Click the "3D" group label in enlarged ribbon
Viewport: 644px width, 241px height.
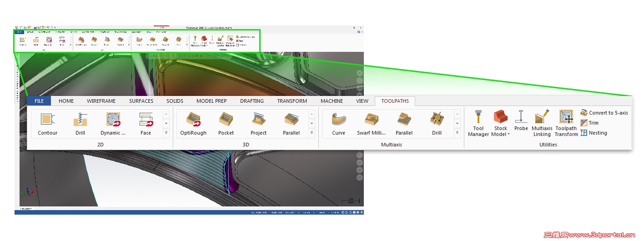tap(246, 145)
